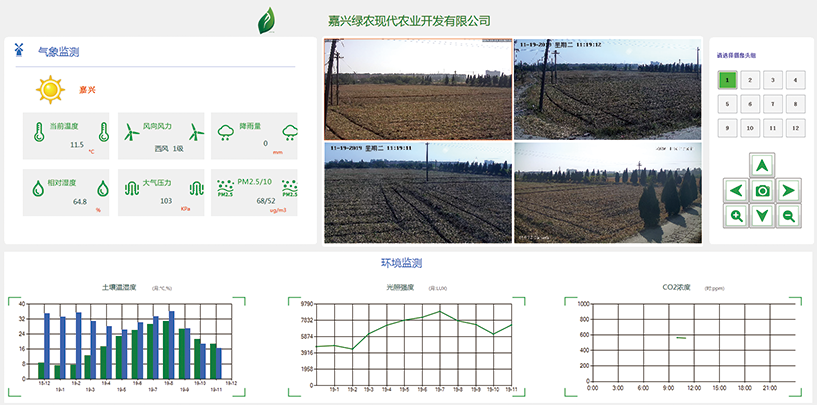This screenshot has height=405, width=817.
Task: Click the sunny weather icon
Action: pos(51,90)
